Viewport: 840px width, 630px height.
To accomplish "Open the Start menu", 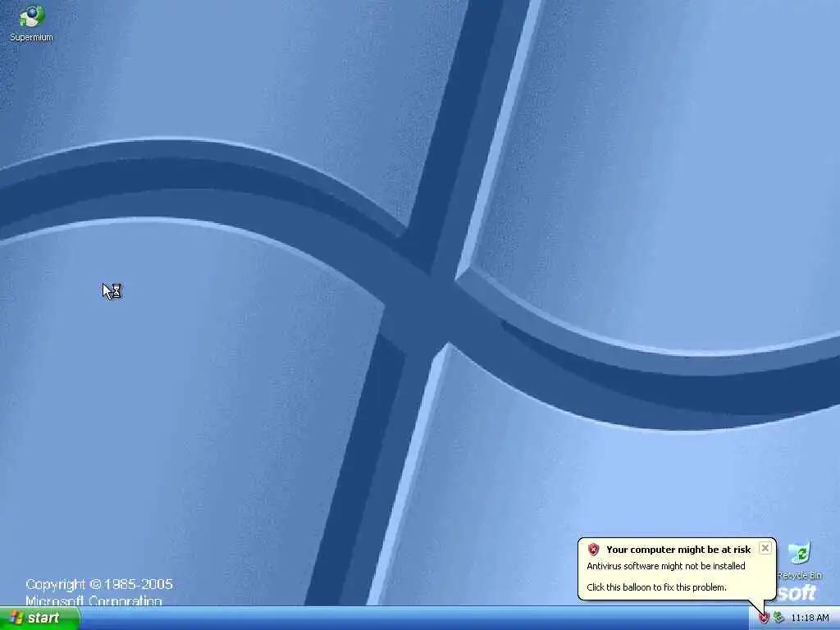I will (39, 619).
